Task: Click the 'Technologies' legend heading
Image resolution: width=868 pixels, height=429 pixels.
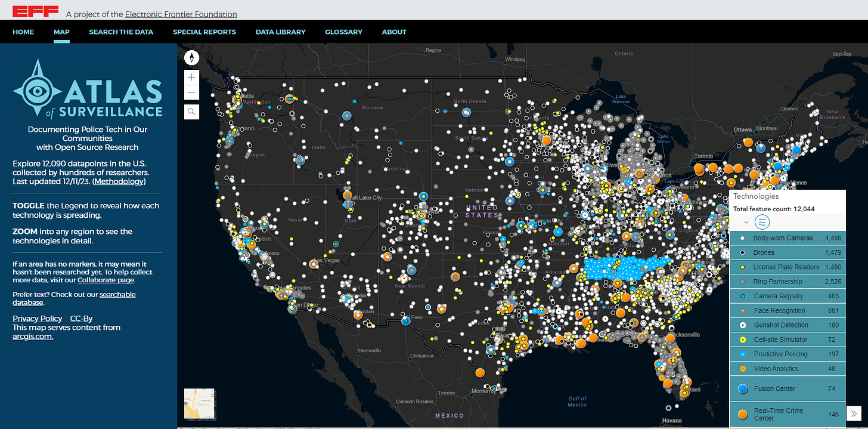Action: pos(756,196)
